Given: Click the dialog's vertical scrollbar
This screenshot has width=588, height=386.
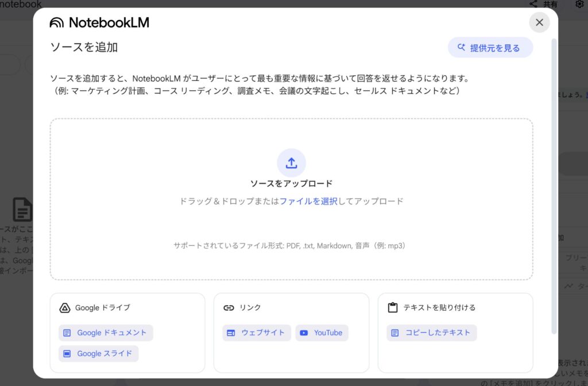Looking at the screenshot, I should click(x=554, y=186).
